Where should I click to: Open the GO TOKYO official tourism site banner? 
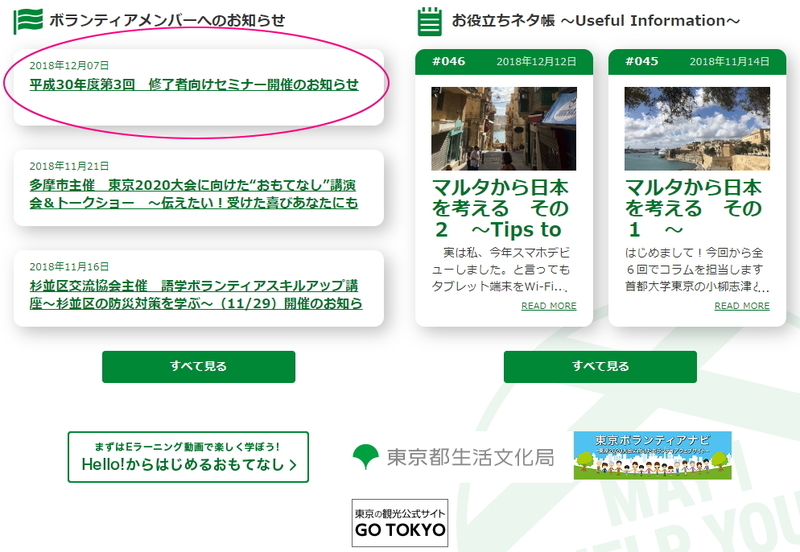point(400,523)
